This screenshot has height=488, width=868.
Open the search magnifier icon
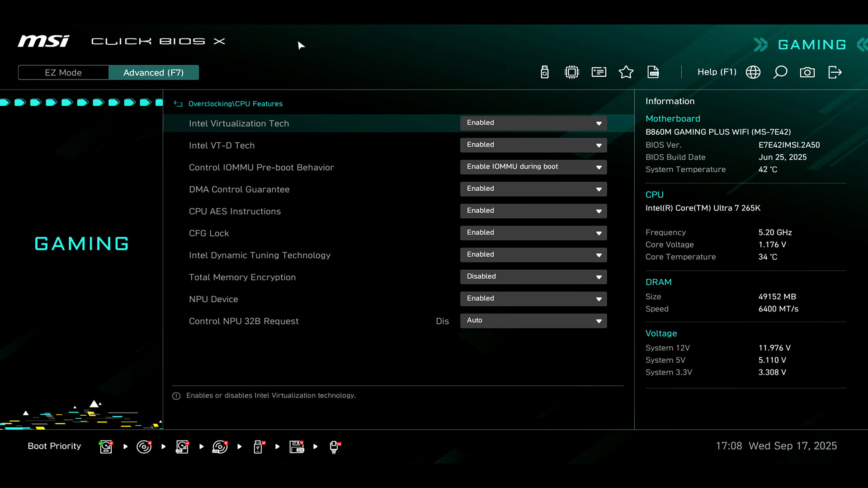click(x=780, y=72)
